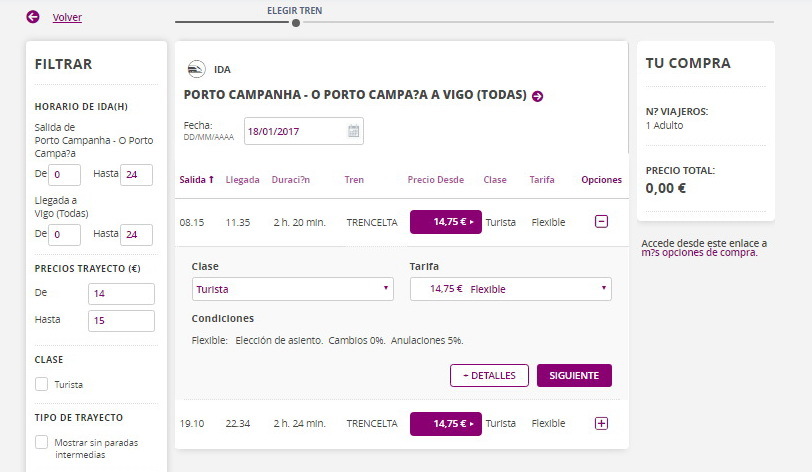This screenshot has height=472, width=812.
Task: Open the más opciones de compra link
Action: (699, 253)
